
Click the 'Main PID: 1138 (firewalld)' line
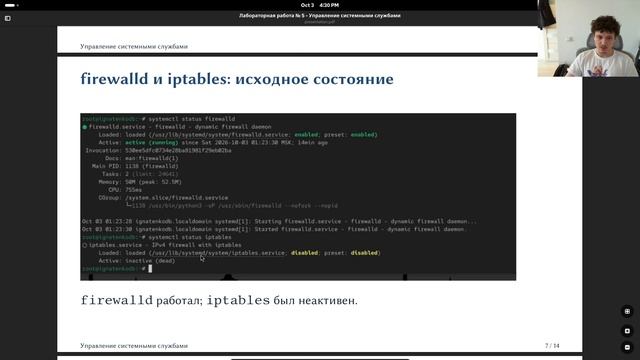(x=135, y=166)
